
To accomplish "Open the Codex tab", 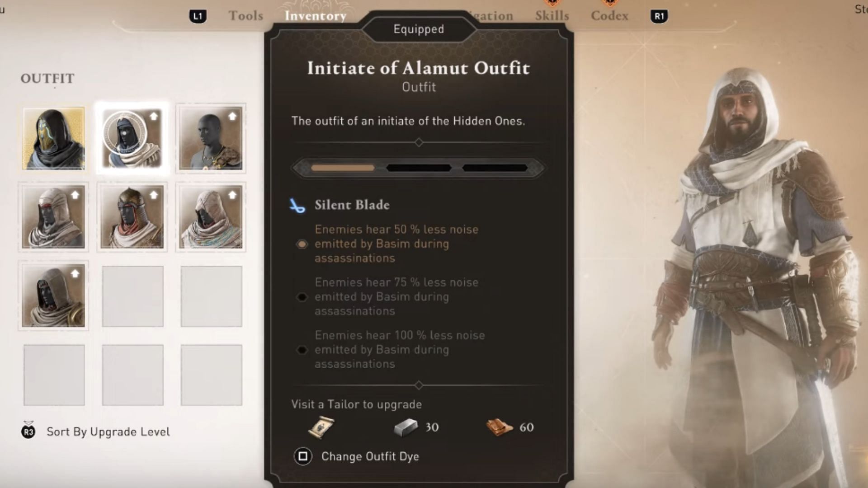I will click(x=609, y=16).
